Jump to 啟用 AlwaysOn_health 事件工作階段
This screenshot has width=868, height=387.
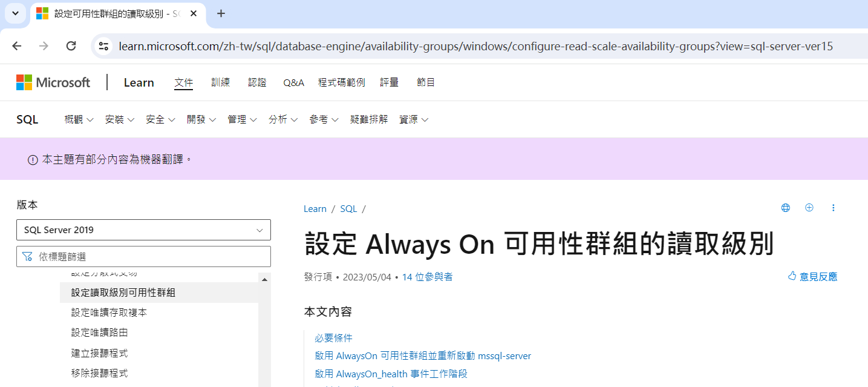(x=391, y=374)
